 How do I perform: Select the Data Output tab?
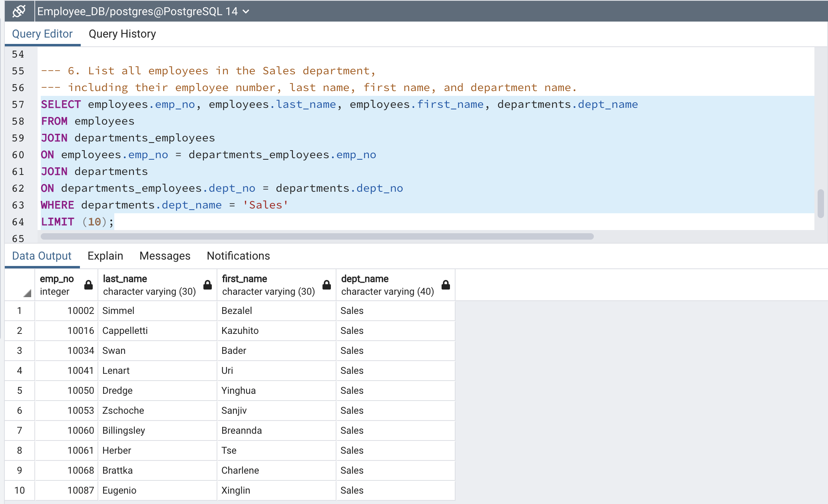point(42,256)
